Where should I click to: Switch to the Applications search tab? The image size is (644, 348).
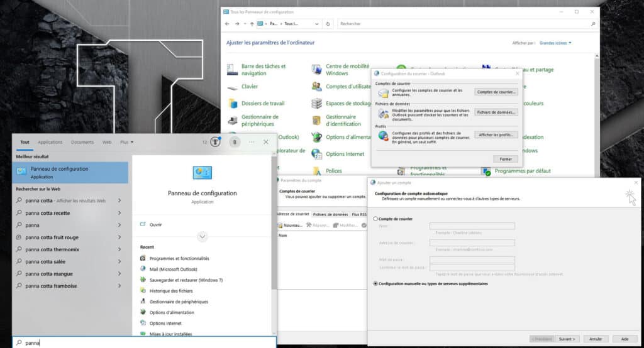(50, 142)
